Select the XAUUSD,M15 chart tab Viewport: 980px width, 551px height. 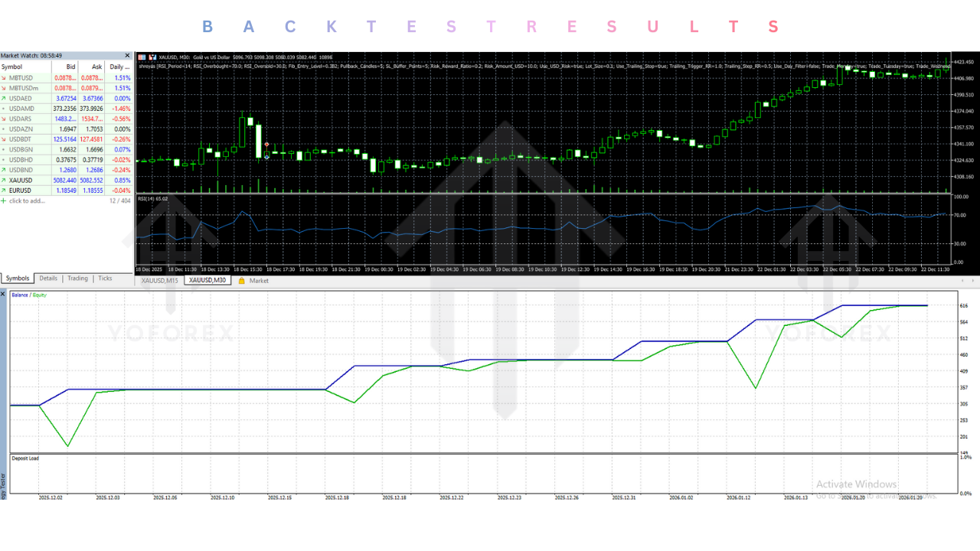(x=160, y=281)
